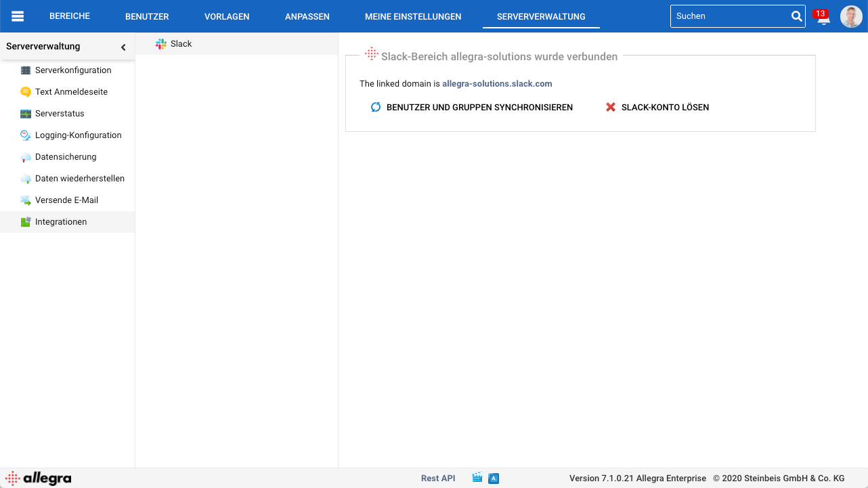Click the notification bell icon
Screen dimensions: 868x488
823,19
